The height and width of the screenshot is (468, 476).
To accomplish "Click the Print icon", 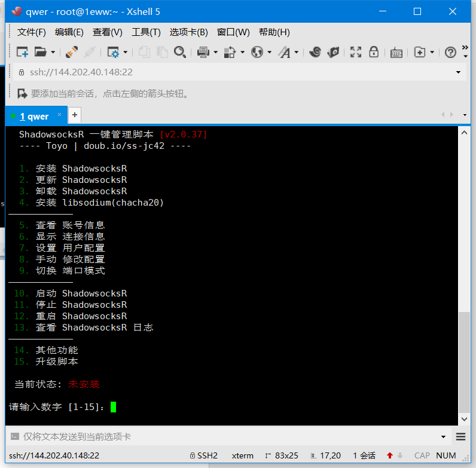I will click(x=203, y=52).
